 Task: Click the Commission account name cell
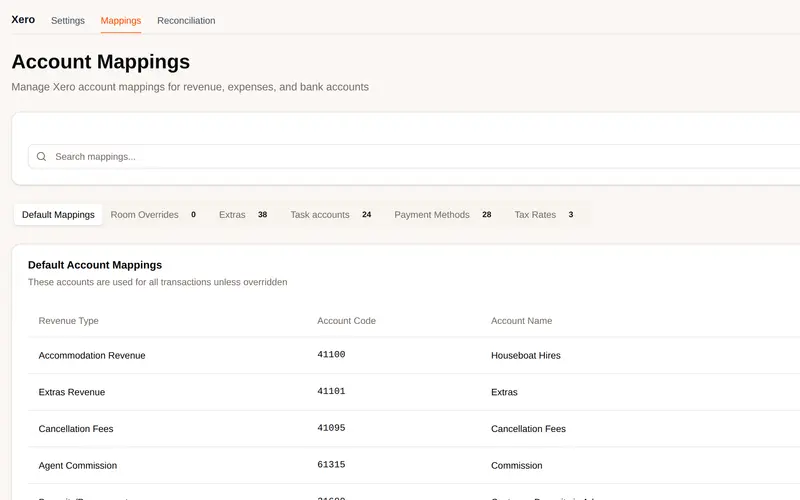[517, 466]
